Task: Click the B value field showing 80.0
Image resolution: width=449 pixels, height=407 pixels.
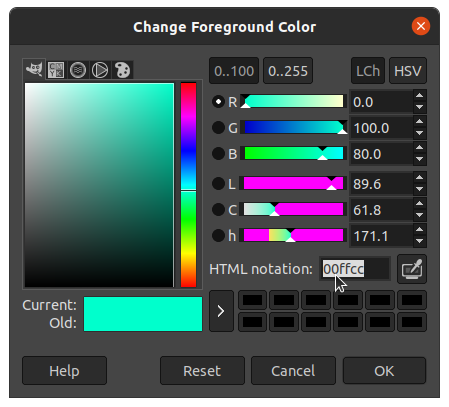Action: 381,154
